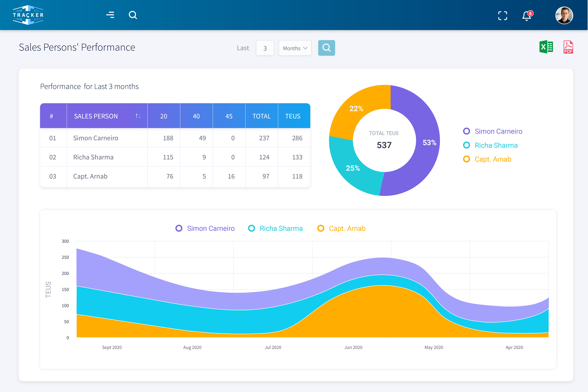
Task: Click the header search icon
Action: (x=133, y=15)
